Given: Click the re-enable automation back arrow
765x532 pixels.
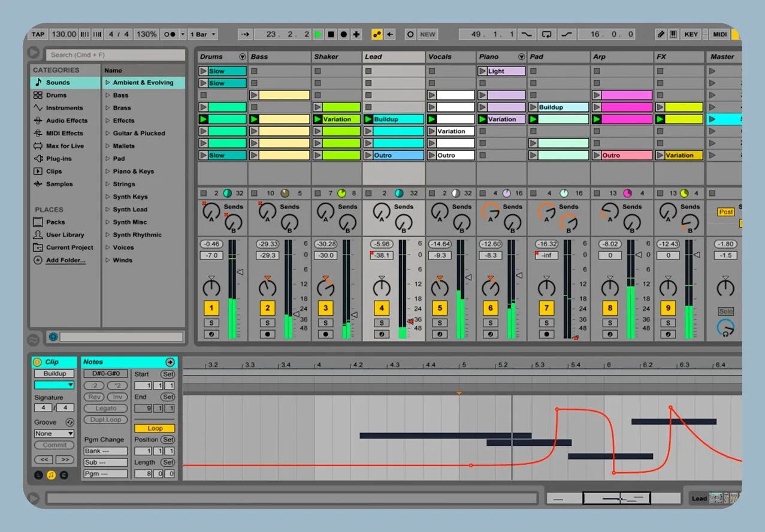Looking at the screenshot, I should 390,34.
